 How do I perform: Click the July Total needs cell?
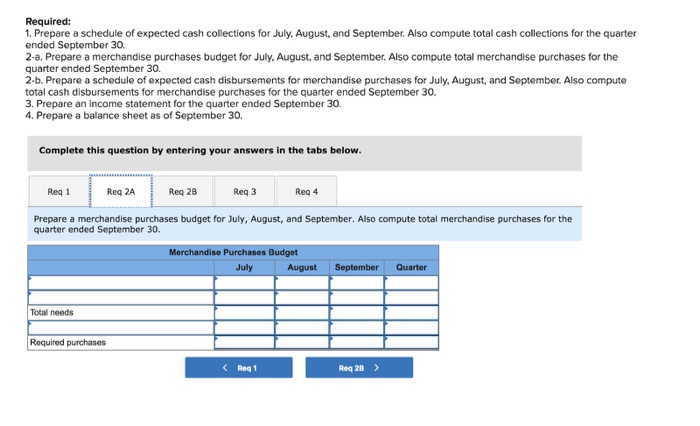click(244, 313)
